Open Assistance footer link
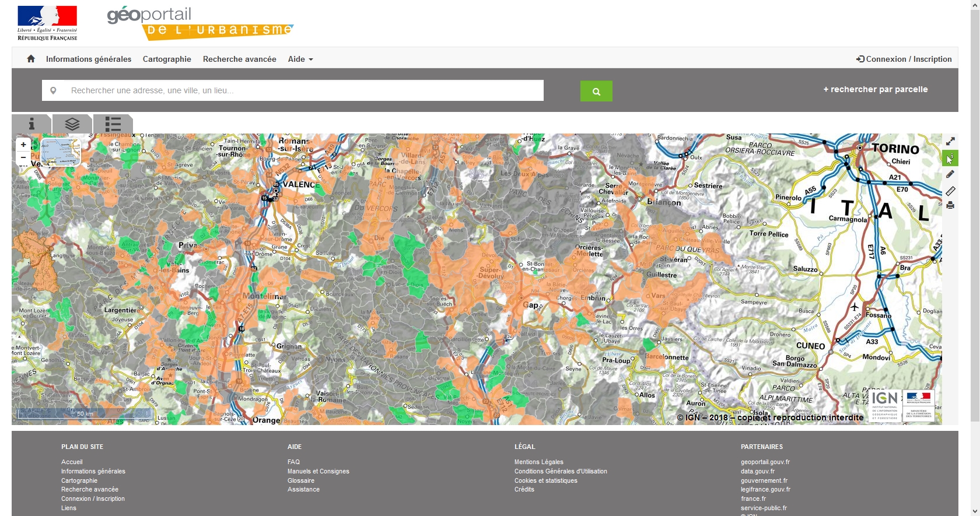The width and height of the screenshot is (980, 516). [303, 489]
